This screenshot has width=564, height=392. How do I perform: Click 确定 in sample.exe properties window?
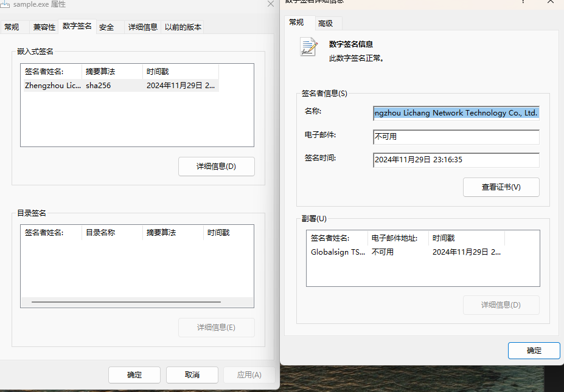pyautogui.click(x=134, y=375)
